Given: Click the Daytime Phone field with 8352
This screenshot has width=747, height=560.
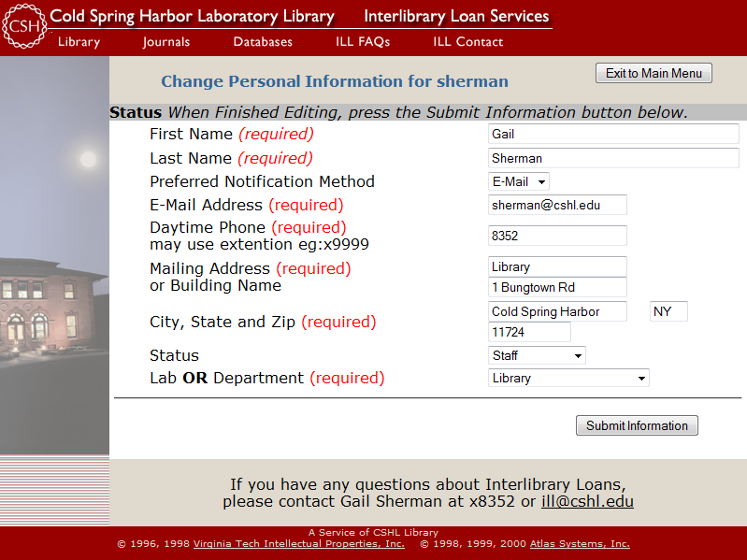Looking at the screenshot, I should click(557, 236).
